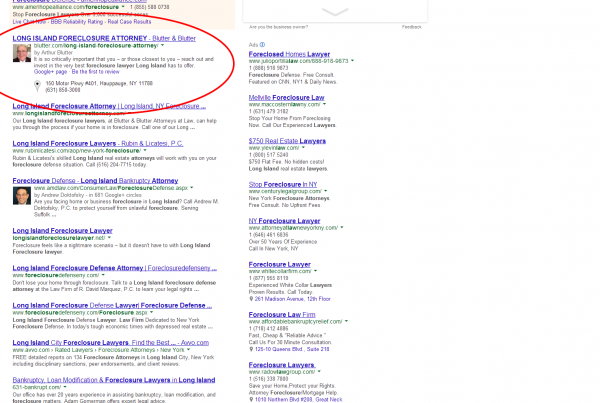Open dropdown arrow beside affordablebankruptcyrelief.com ad URL
The height and width of the screenshot is (403, 600).
pos(346,321)
